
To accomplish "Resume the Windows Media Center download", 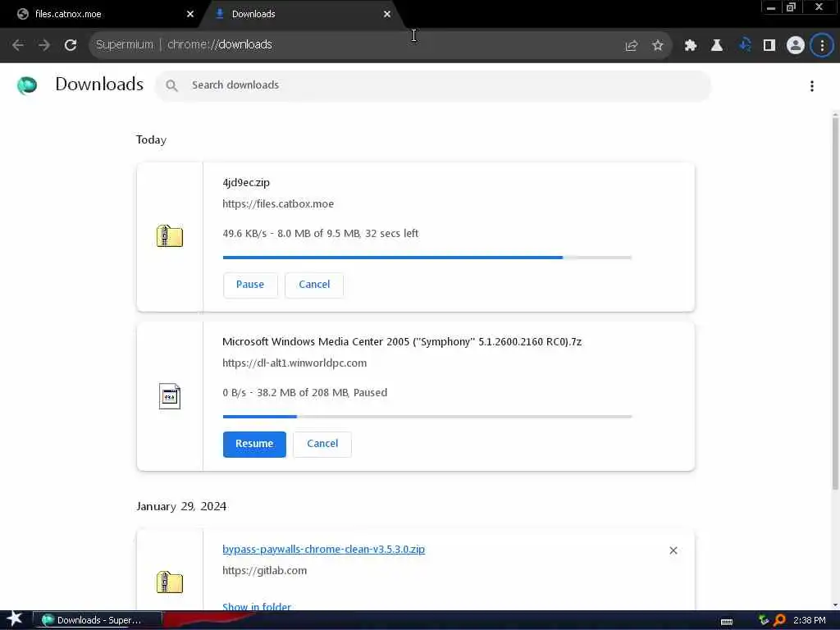I will coord(254,444).
